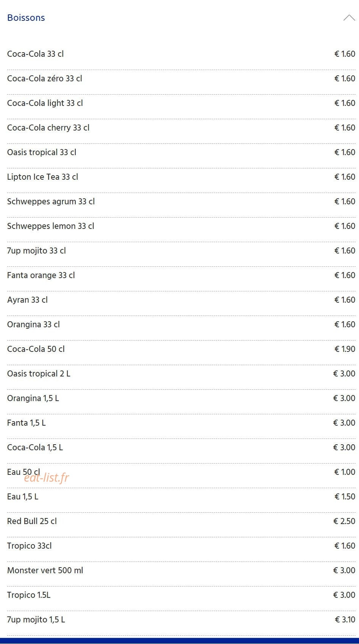Select Schweppes agrum 33 cl
The image size is (359, 644).
pos(181,202)
